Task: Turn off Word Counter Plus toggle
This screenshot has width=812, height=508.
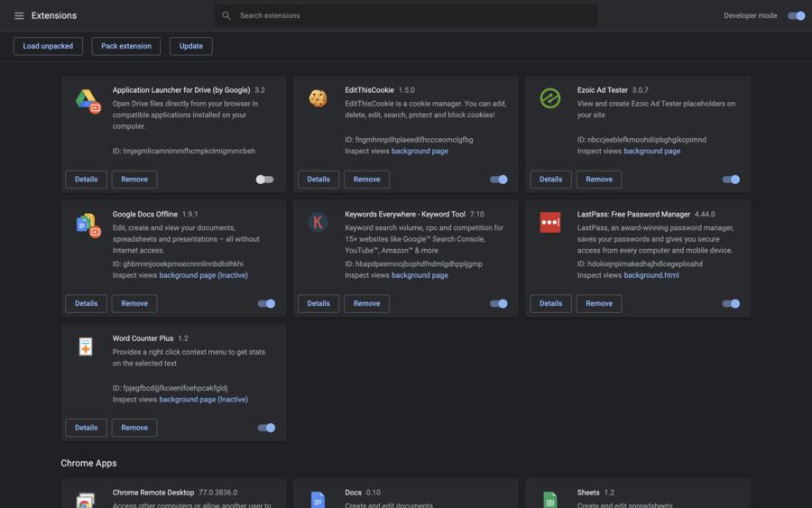Action: coord(266,428)
